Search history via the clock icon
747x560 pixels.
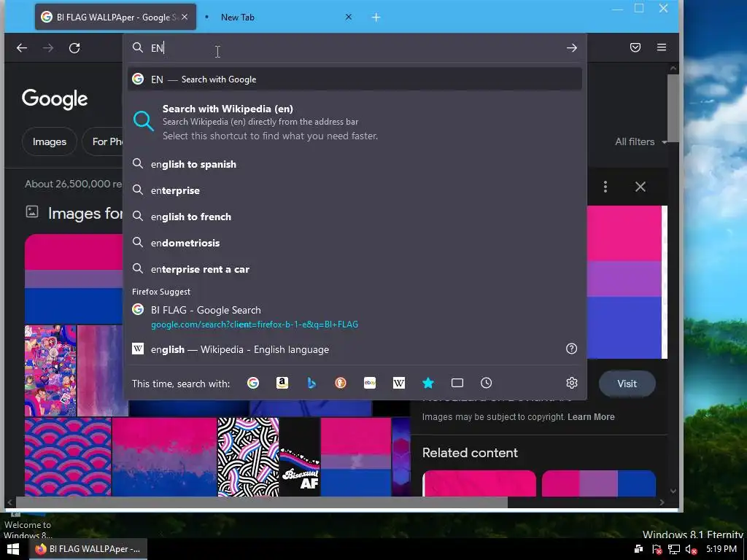coord(486,383)
